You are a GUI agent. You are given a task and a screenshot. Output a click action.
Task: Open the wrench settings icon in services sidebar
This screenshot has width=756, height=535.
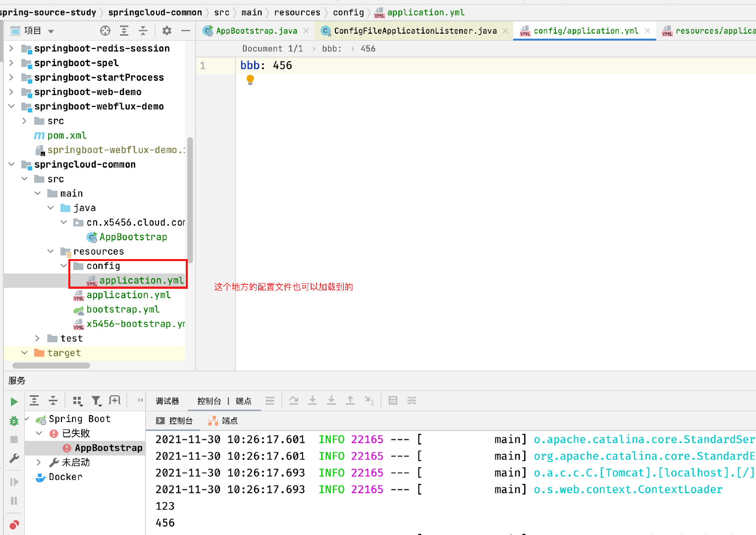click(14, 459)
